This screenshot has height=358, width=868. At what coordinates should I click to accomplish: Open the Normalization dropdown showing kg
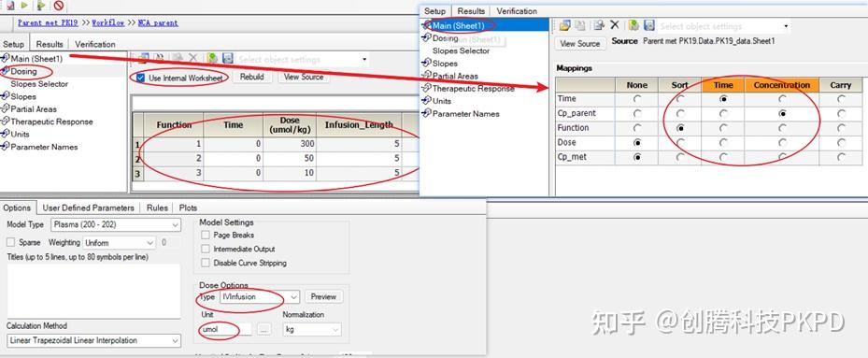[x=312, y=329]
